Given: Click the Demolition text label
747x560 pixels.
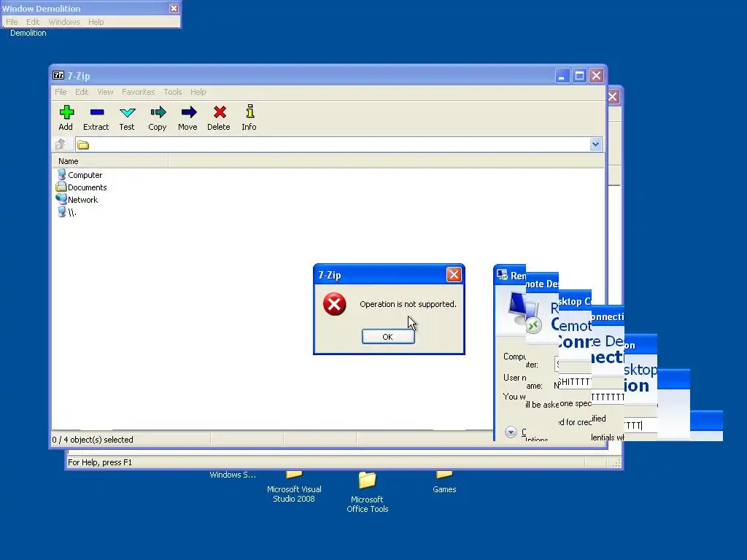Looking at the screenshot, I should (28, 33).
